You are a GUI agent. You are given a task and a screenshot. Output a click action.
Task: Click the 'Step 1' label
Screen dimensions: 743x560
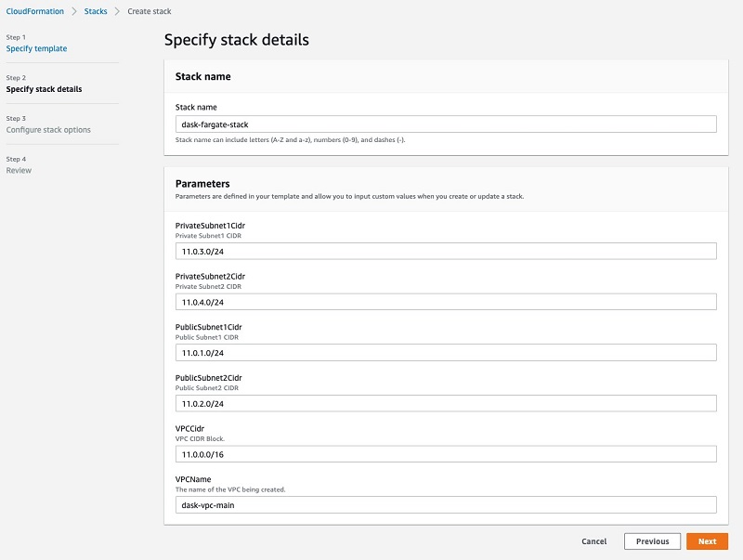16,37
